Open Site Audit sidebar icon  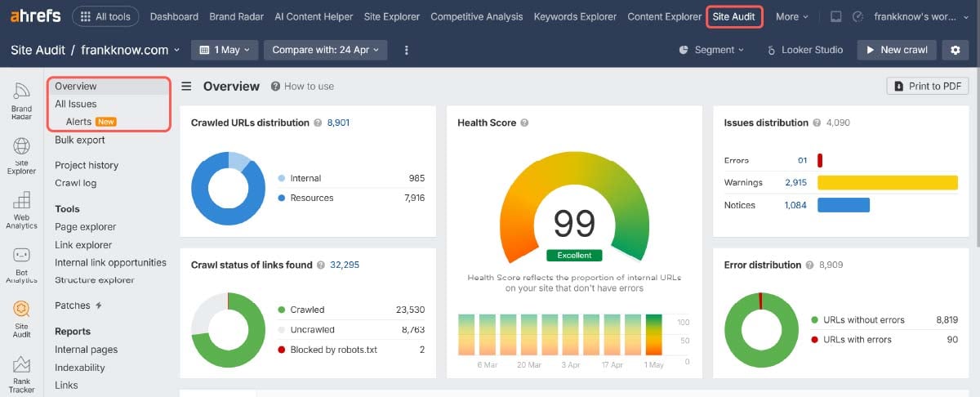pyautogui.click(x=21, y=319)
